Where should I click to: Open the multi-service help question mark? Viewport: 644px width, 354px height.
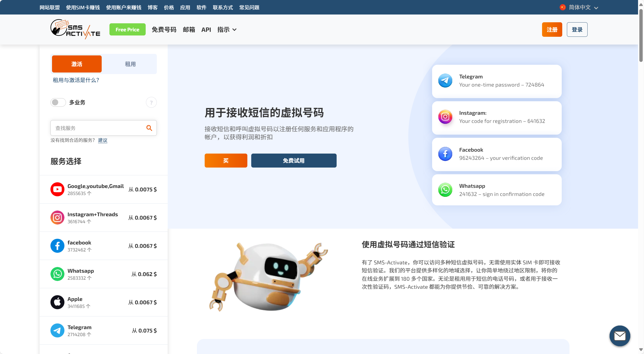point(151,103)
